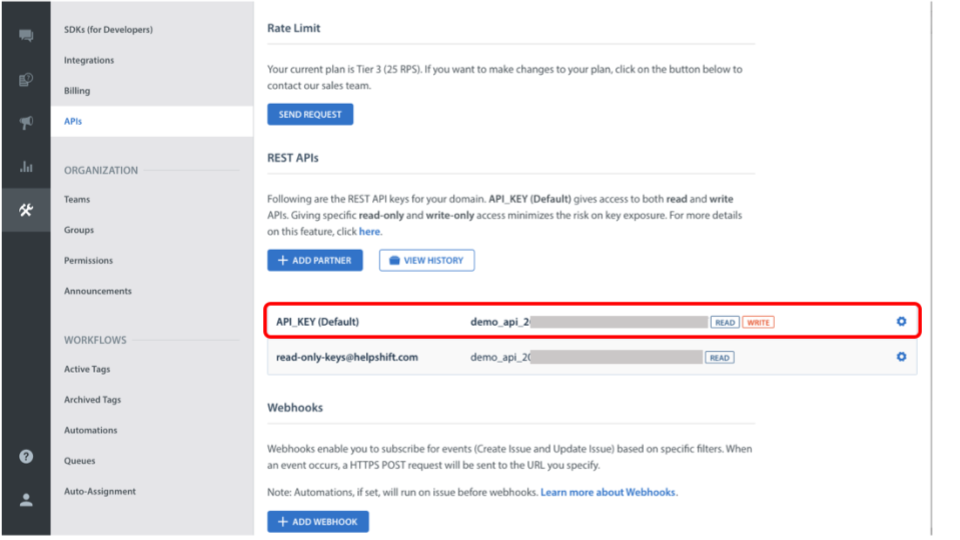Open the user profile icon
Image resolution: width=960 pixels, height=540 pixels.
pyautogui.click(x=26, y=500)
